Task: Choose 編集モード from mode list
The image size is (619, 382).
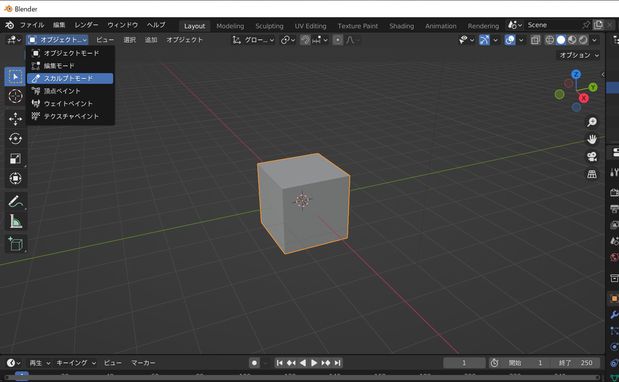Action: pyautogui.click(x=70, y=66)
